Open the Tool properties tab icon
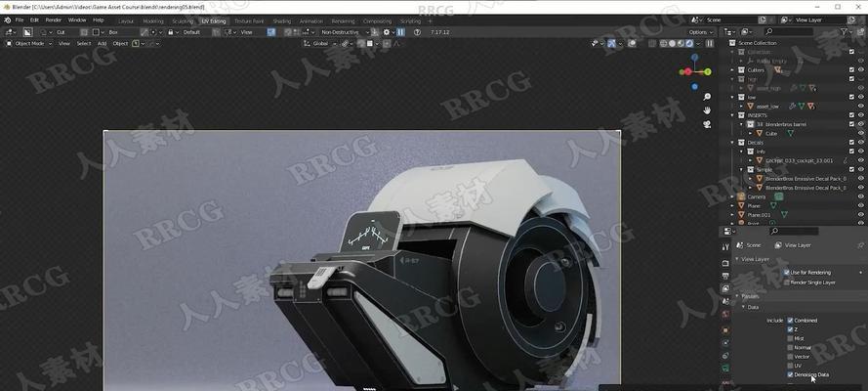 (x=725, y=247)
